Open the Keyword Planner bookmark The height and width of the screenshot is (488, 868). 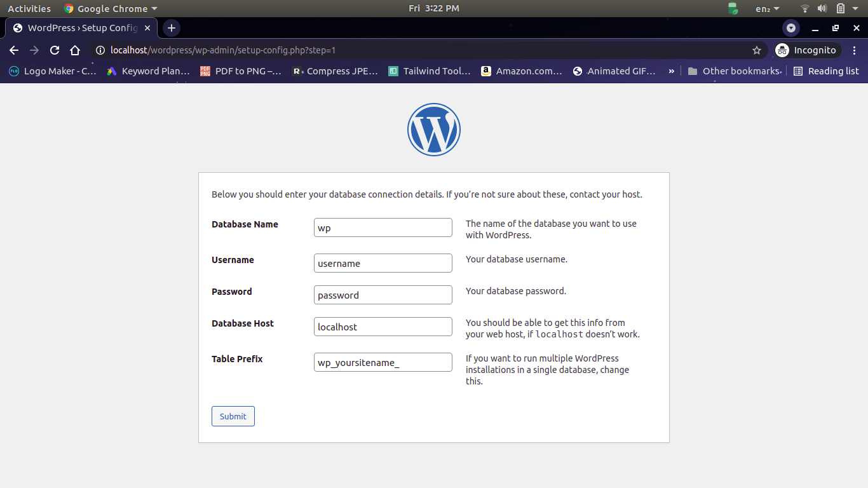[x=148, y=71]
